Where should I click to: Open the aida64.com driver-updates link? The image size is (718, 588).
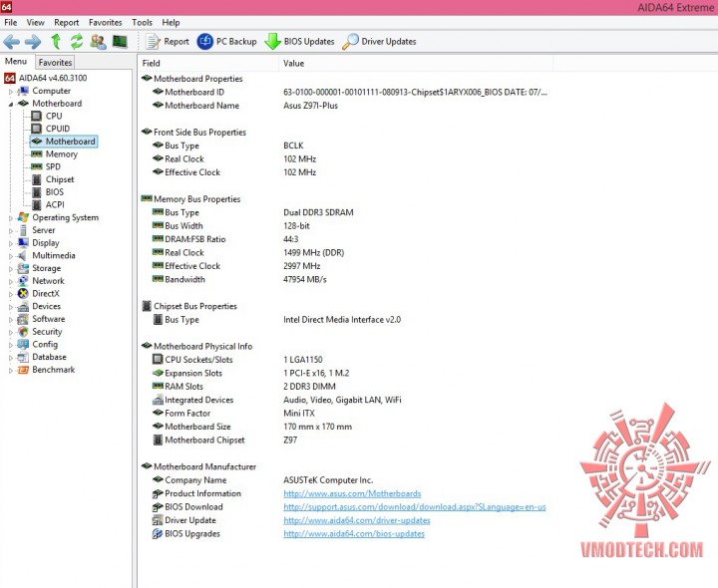click(x=357, y=520)
